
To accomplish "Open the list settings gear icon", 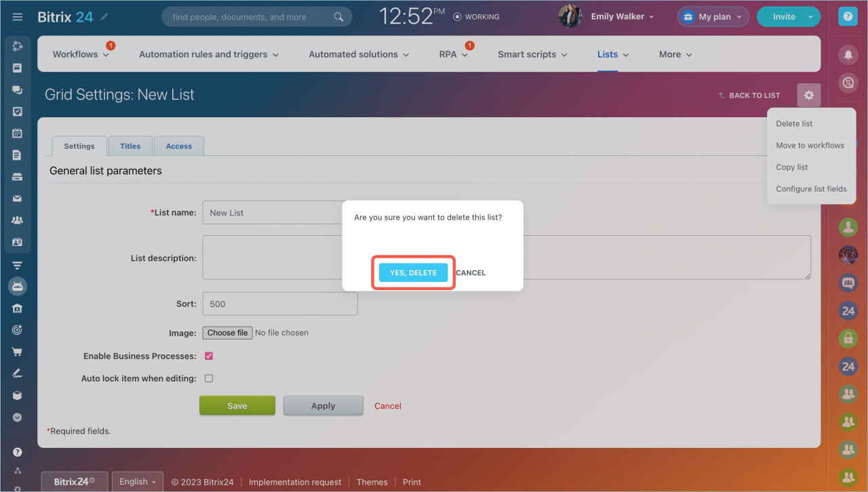I will (809, 96).
